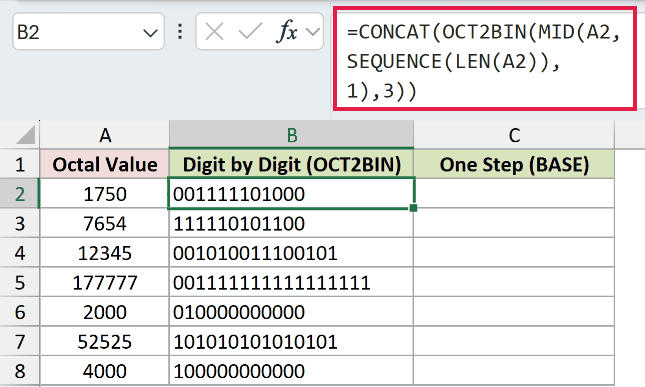Select row 2 header
This screenshot has height=387, width=645.
click(20, 194)
